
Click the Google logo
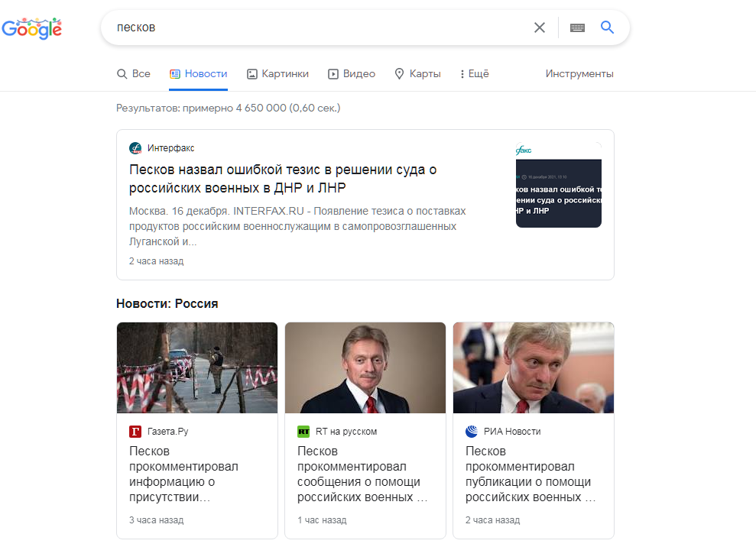coord(32,28)
